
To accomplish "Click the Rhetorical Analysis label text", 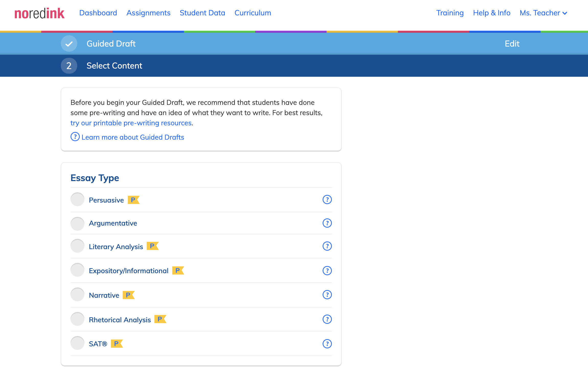I will 120,320.
